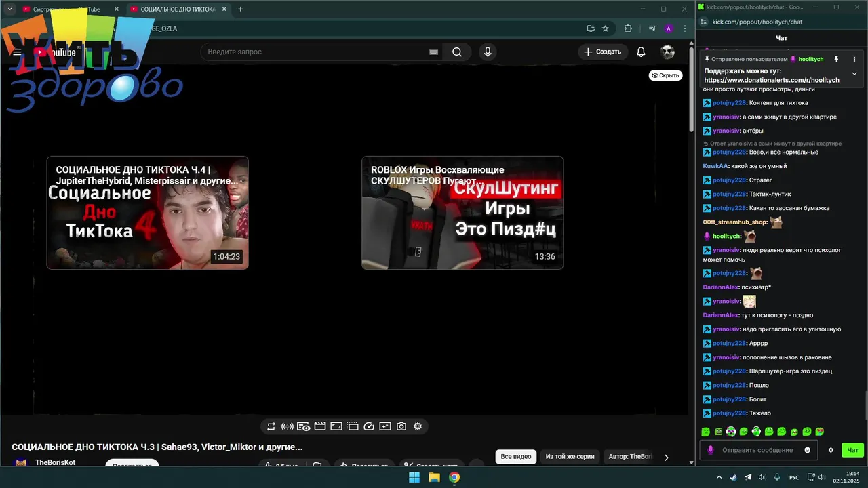
Task: Open a new Chrome tab with plus
Action: pyautogui.click(x=240, y=9)
